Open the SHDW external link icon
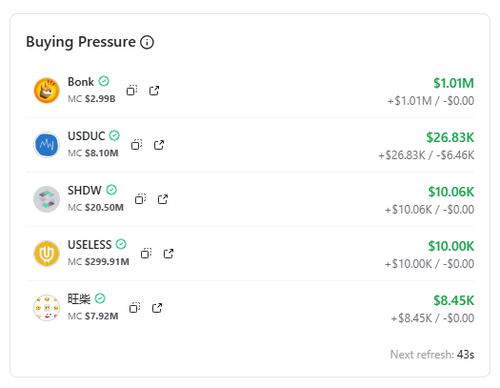The image size is (500, 388). click(x=163, y=199)
